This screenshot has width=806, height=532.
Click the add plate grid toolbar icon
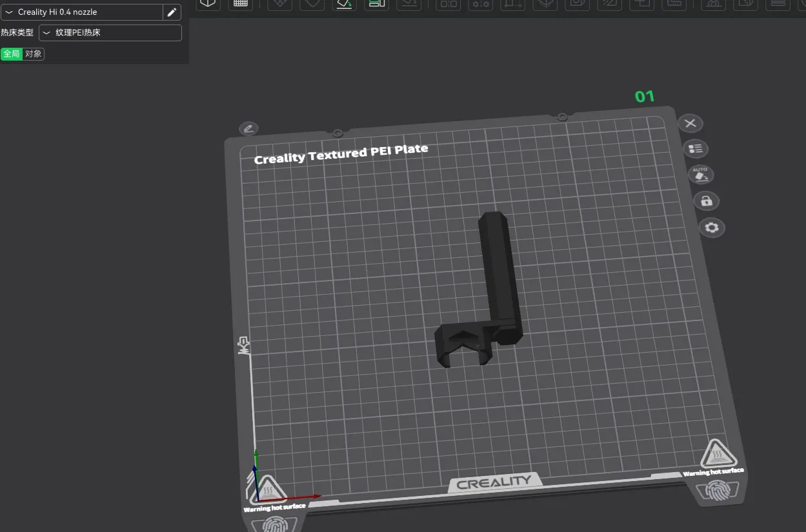coord(241,3)
